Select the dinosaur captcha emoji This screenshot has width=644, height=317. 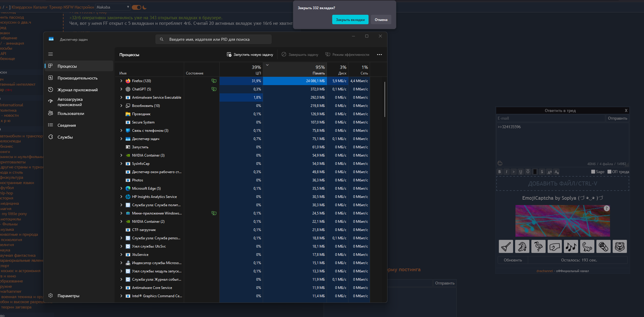587,246
